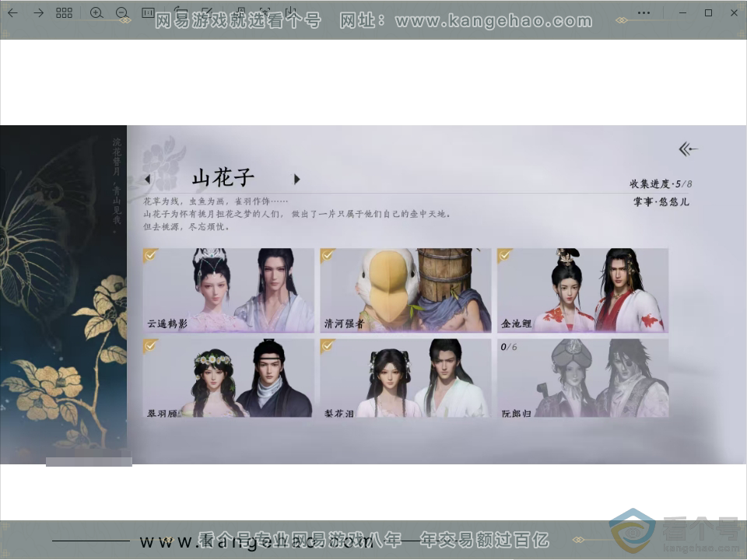Screen dimensions: 747x560
Task: Click the 山花子 collection title
Action: tap(223, 177)
